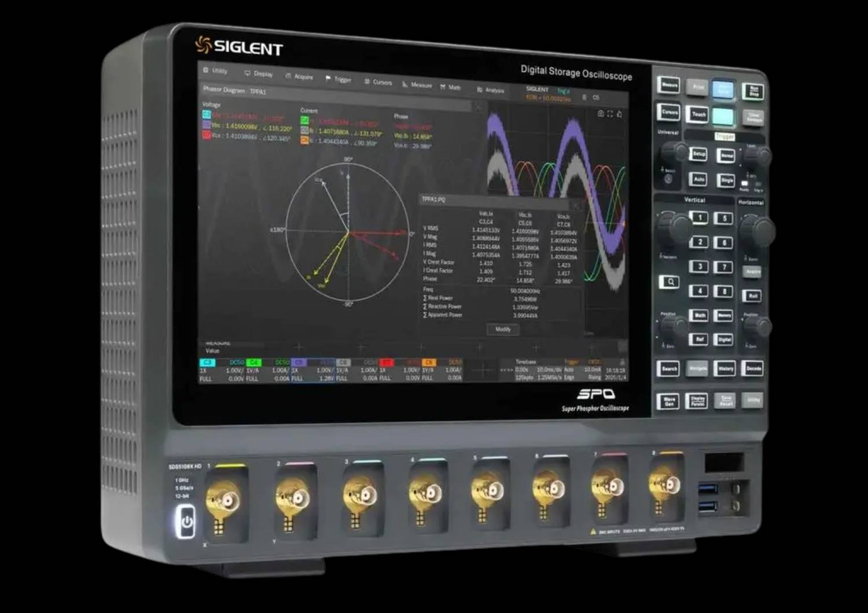The height and width of the screenshot is (613, 868).
Task: Toggle channel 6 with the front-panel 6 button
Action: (724, 243)
